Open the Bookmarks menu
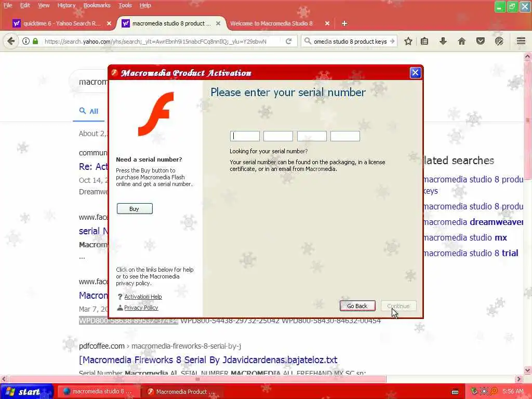 coord(97,5)
